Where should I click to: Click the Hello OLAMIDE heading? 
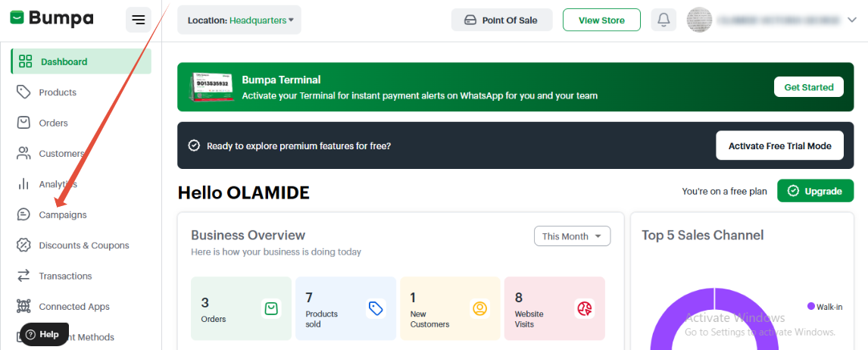(244, 192)
